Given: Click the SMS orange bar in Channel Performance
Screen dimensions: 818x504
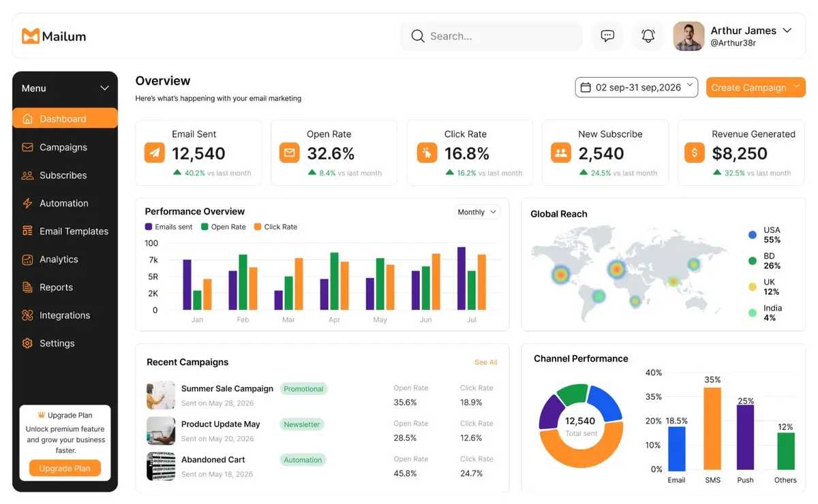Looking at the screenshot, I should [x=712, y=429].
